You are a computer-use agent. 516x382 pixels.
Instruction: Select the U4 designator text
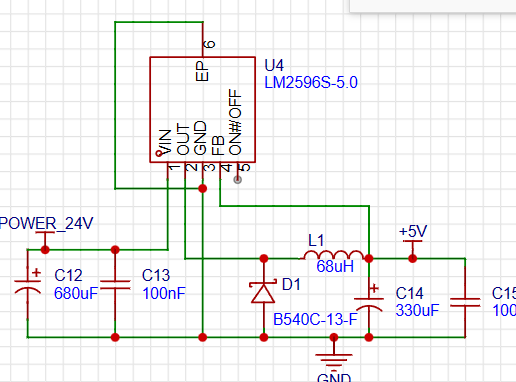[274, 65]
